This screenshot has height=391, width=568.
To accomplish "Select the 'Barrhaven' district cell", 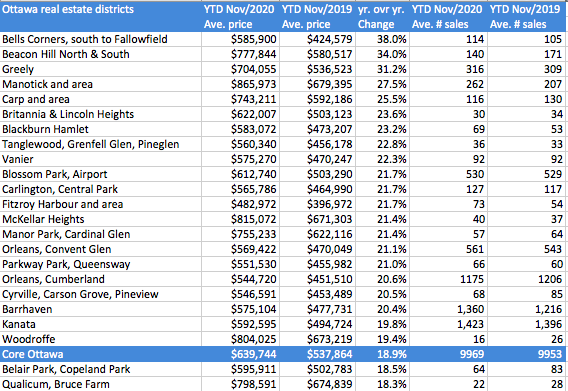I will pos(101,309).
